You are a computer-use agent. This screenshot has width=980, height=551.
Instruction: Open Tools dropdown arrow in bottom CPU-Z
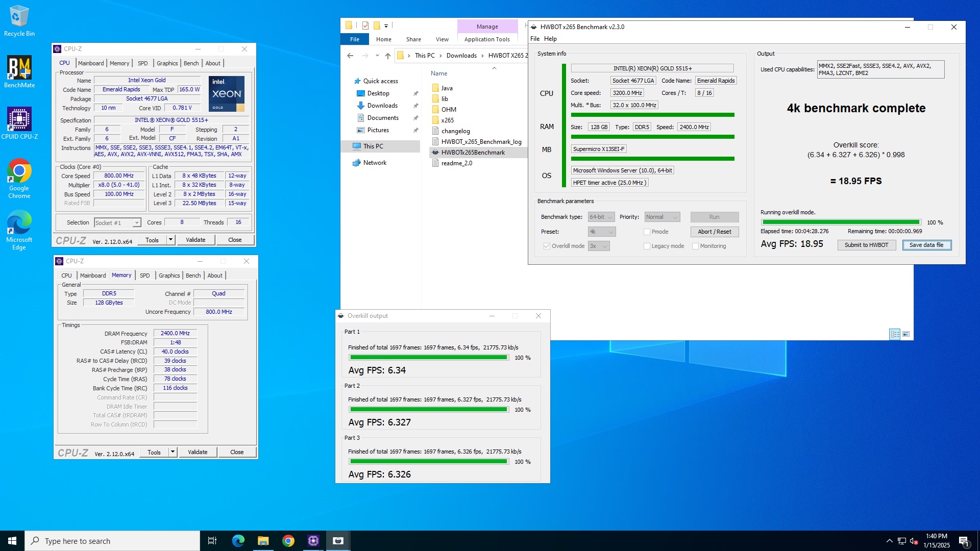click(173, 452)
